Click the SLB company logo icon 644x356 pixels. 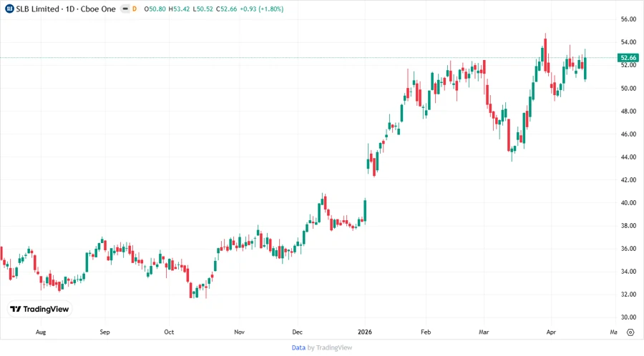tap(9, 9)
